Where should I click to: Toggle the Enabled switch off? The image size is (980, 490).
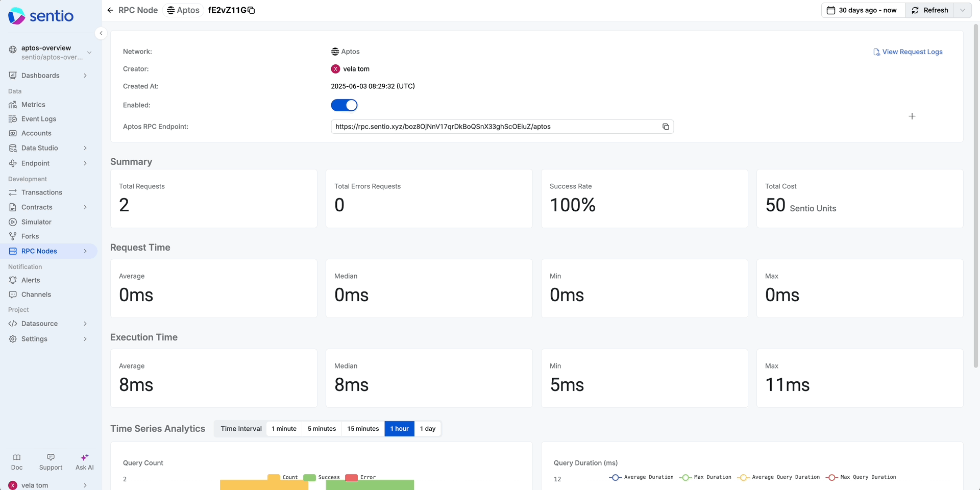click(x=344, y=105)
